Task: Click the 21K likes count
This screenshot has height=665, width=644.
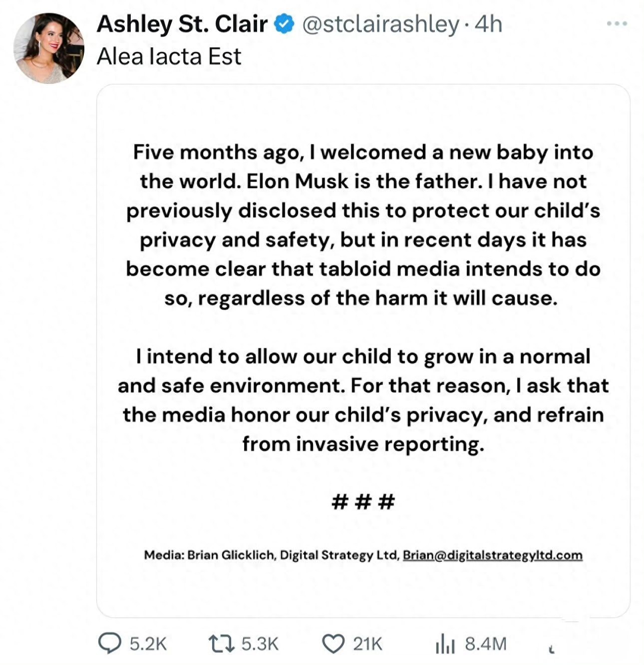Action: (367, 644)
